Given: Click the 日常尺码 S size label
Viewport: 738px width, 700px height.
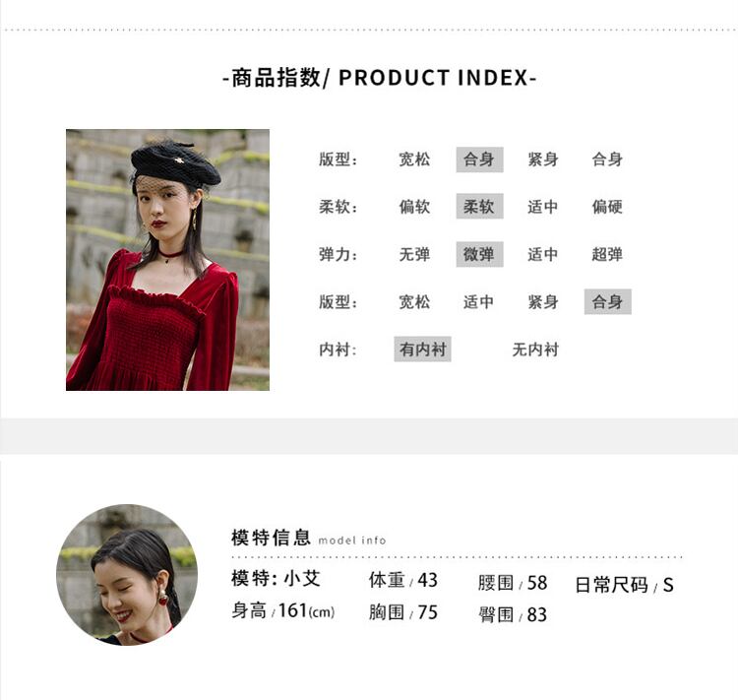Looking at the screenshot, I should (x=625, y=585).
